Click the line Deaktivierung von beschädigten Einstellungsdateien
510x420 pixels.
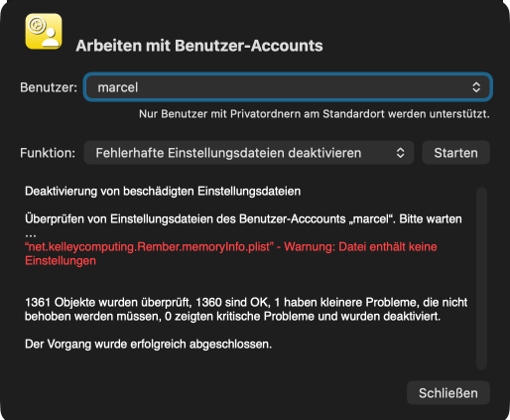[163, 192]
